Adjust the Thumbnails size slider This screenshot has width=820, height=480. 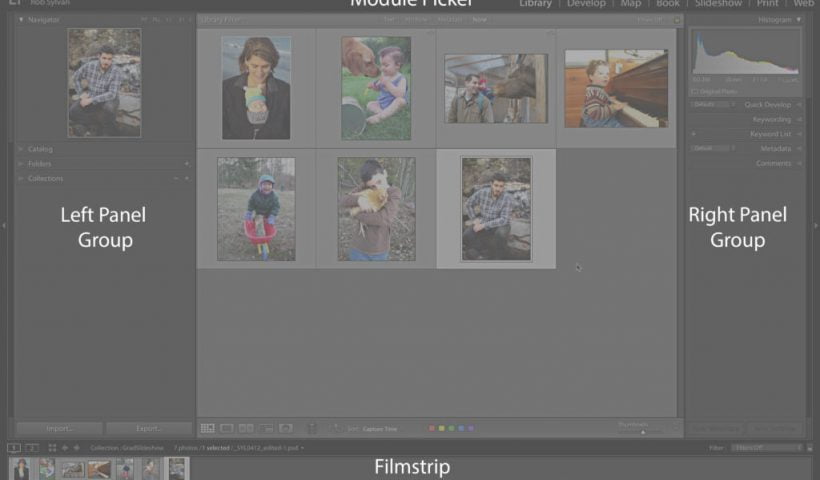click(x=643, y=431)
